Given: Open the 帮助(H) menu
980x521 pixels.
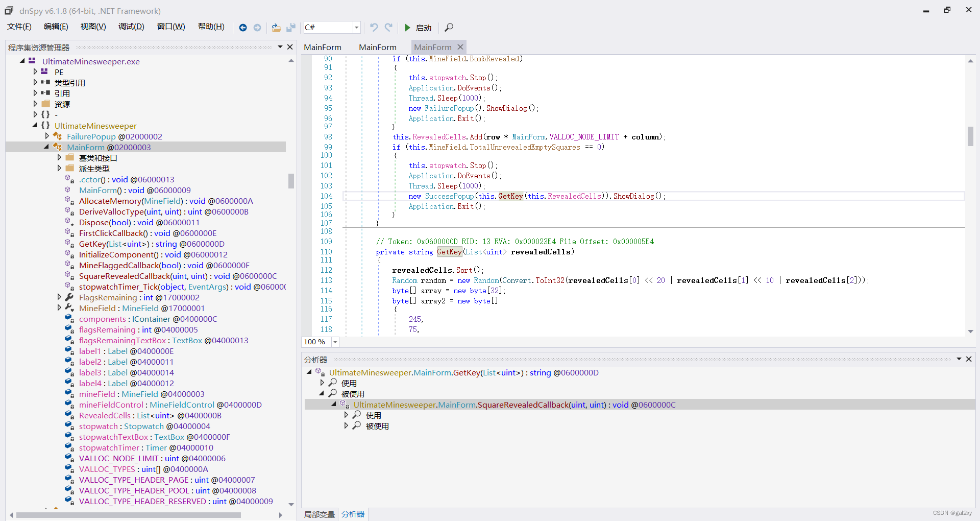Looking at the screenshot, I should 211,27.
